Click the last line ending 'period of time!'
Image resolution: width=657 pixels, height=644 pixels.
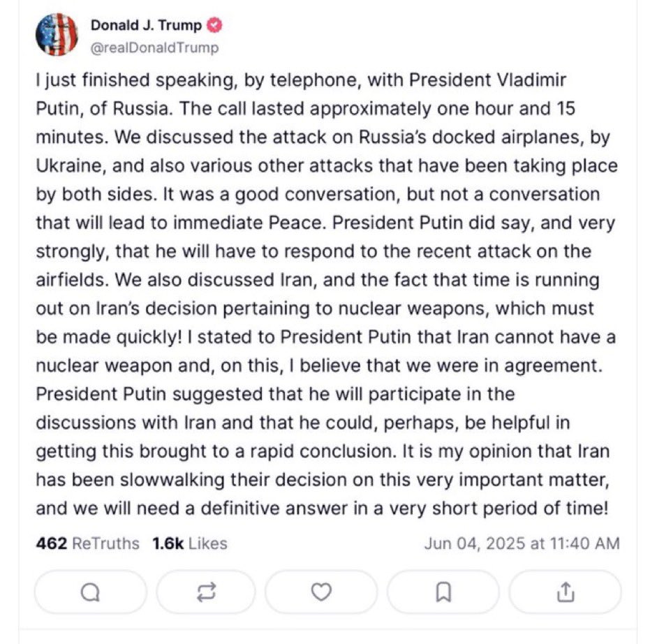click(322, 508)
